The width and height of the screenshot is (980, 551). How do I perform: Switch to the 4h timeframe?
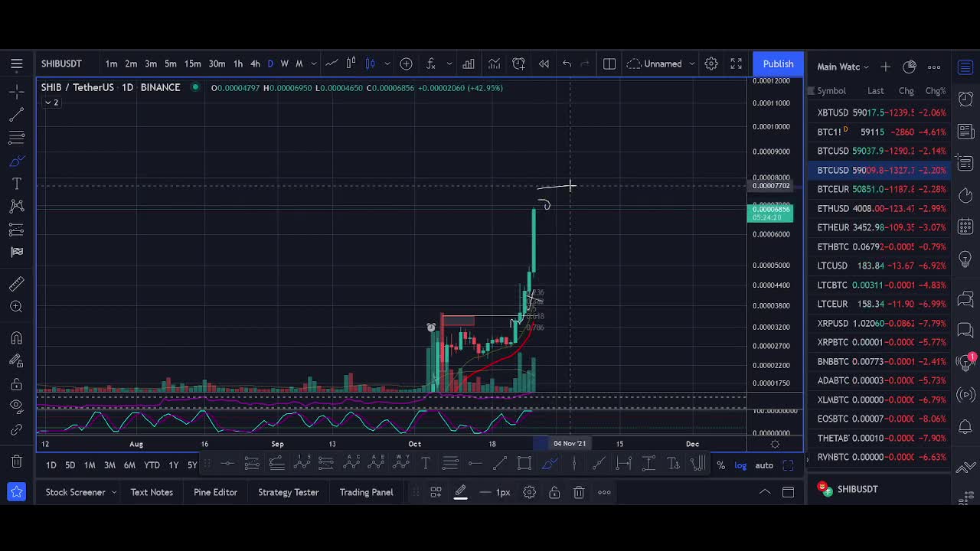pyautogui.click(x=255, y=64)
